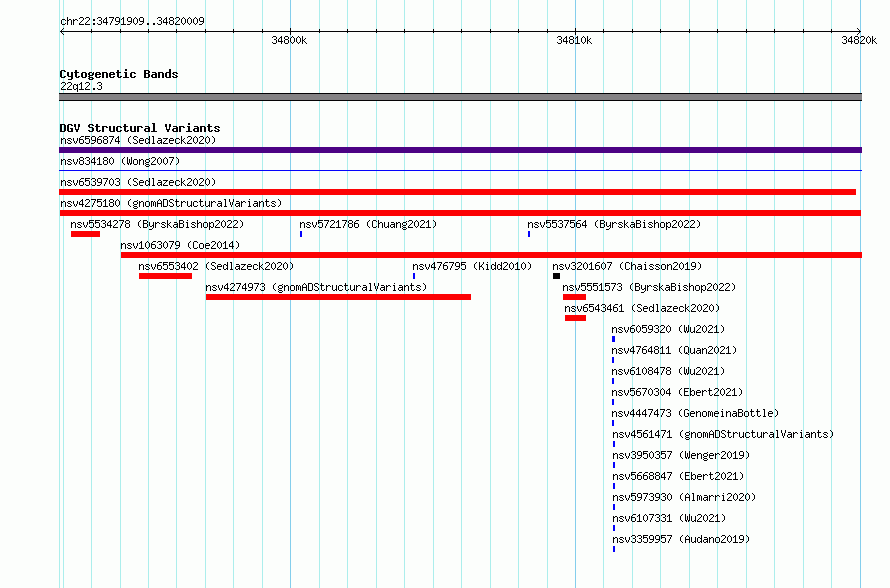The image size is (890, 588).
Task: Select the red nsv1063079 variant bar
Action: (492, 255)
